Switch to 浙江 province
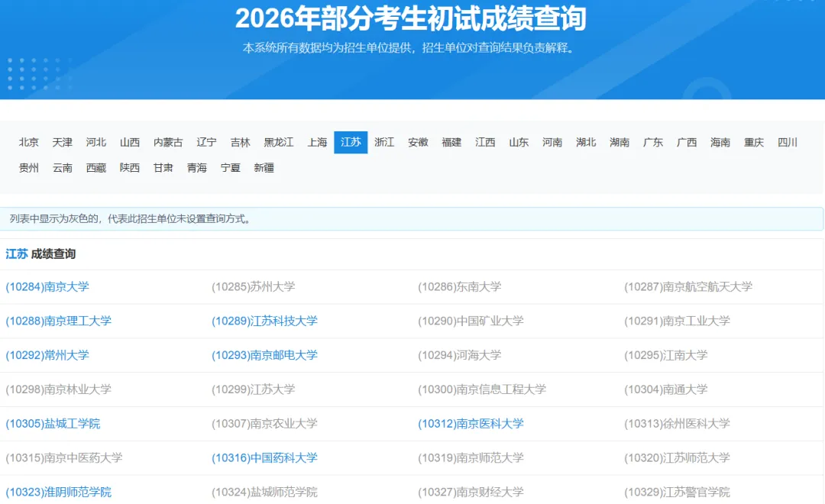This screenshot has height=504, width=825. (x=384, y=143)
